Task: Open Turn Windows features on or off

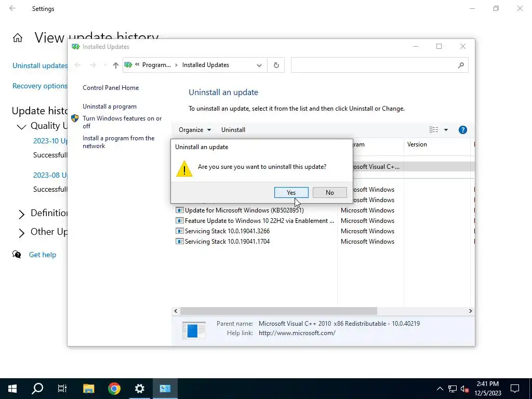Action: 122,122
